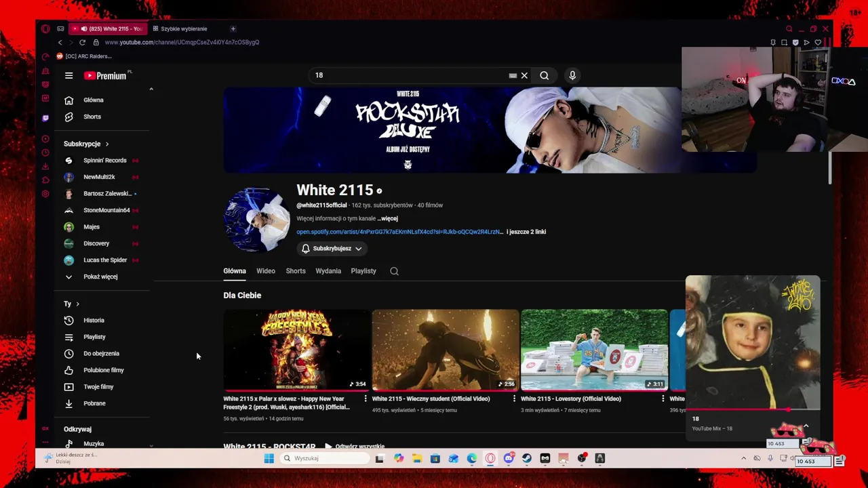Open options menu for Happy New Year Freestyle 2
The image size is (868, 488).
[366, 399]
